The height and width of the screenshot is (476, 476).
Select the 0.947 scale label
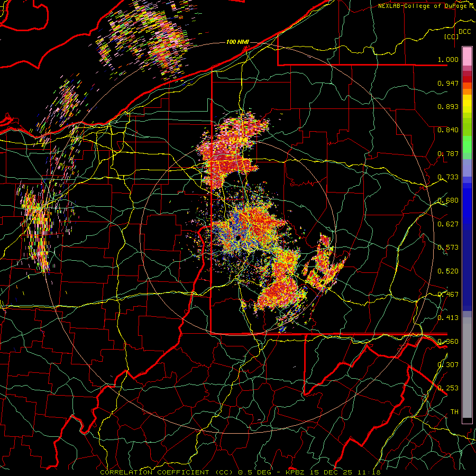click(x=448, y=83)
